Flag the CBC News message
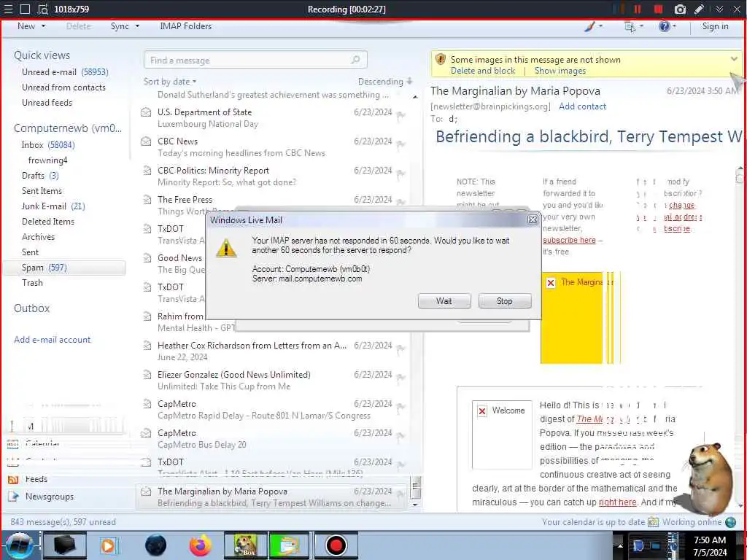747x560 pixels. [401, 144]
